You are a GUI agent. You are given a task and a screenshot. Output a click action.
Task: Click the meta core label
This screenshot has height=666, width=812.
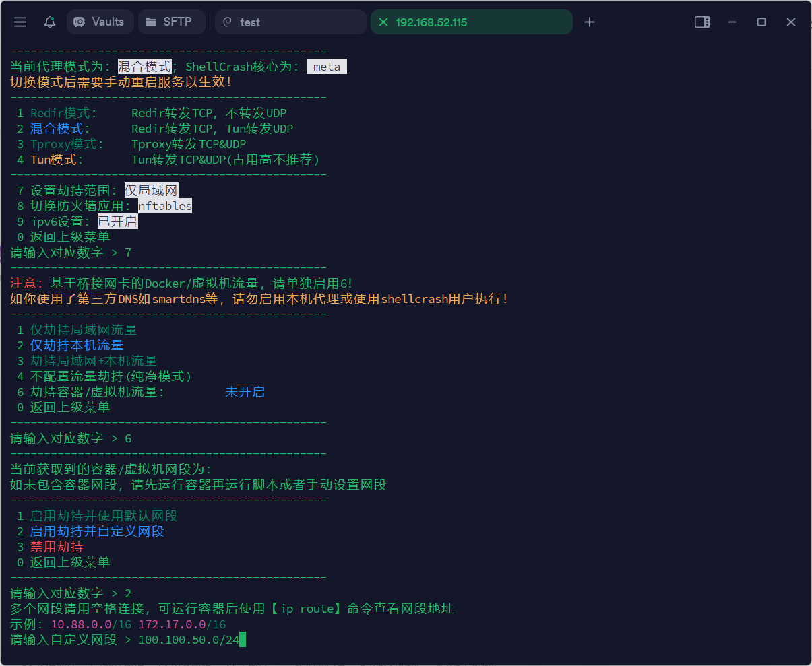(327, 66)
